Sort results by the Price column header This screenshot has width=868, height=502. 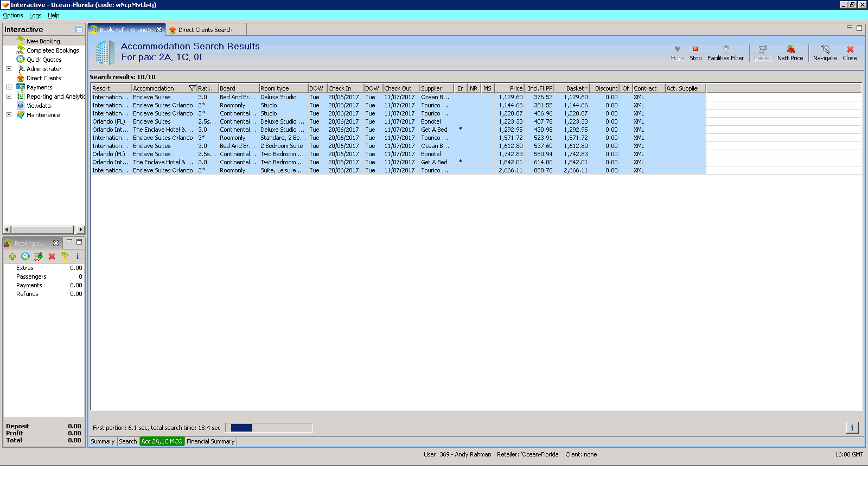click(x=509, y=88)
